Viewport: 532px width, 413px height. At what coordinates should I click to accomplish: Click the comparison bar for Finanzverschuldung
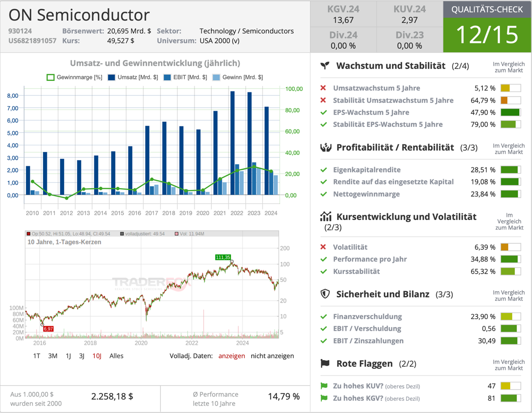tap(511, 316)
